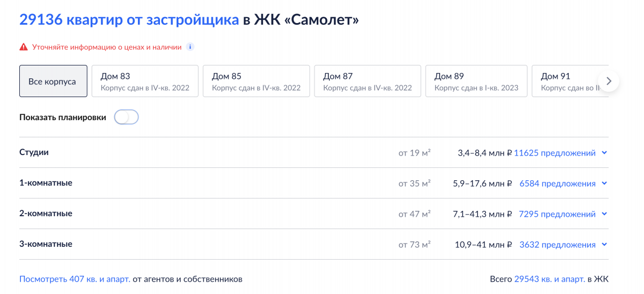Open the 11625 предложений link
This screenshot has height=294, width=644.
click(x=555, y=153)
